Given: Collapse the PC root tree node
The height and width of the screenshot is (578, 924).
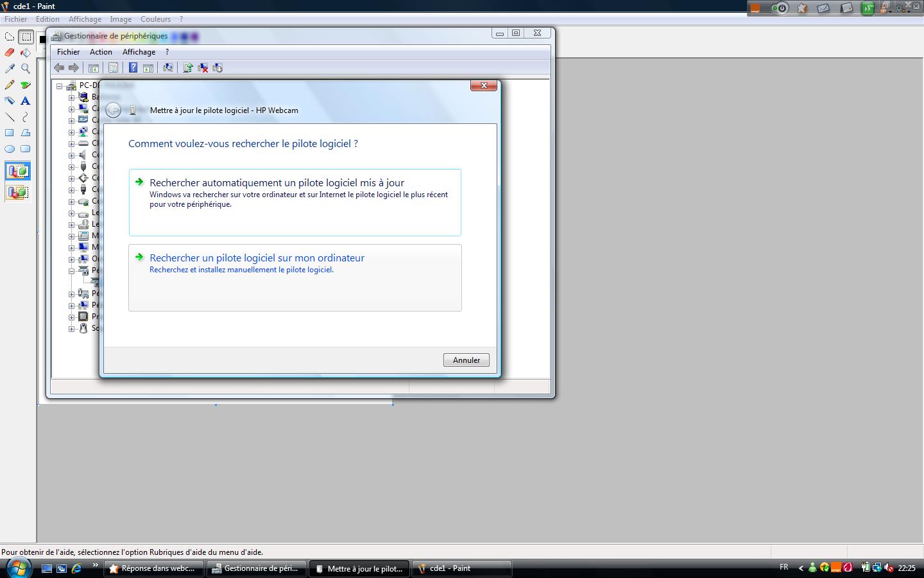Looking at the screenshot, I should point(60,85).
